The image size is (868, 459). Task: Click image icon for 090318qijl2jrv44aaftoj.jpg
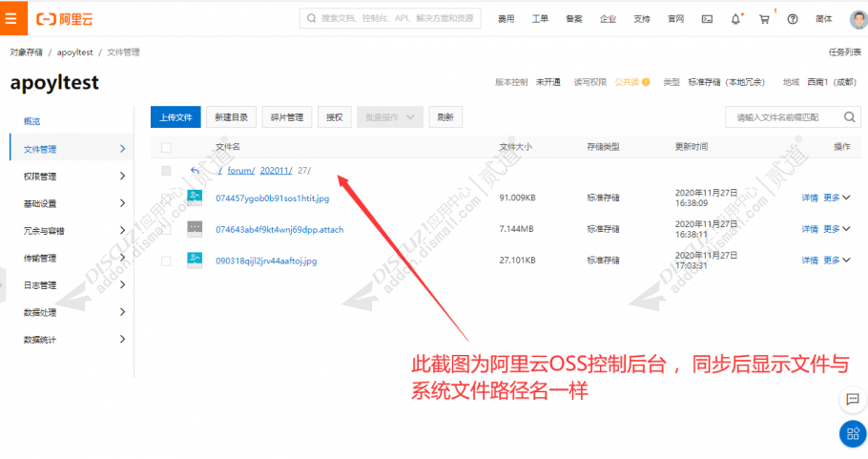pos(195,261)
